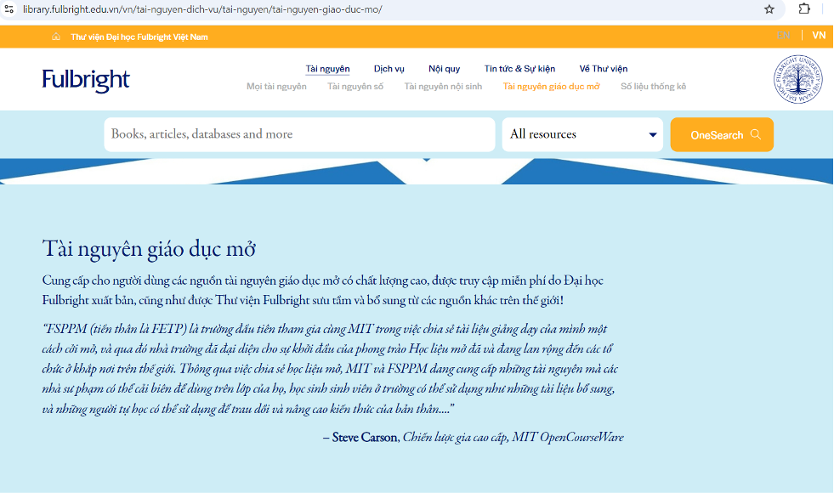
Task: Click the browser address bar URL
Action: [x=202, y=9]
